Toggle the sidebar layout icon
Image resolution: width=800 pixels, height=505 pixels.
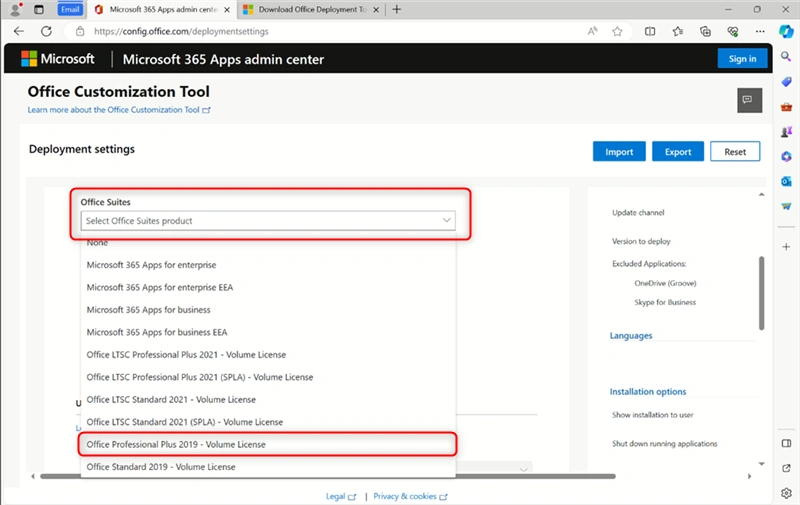pos(786,443)
